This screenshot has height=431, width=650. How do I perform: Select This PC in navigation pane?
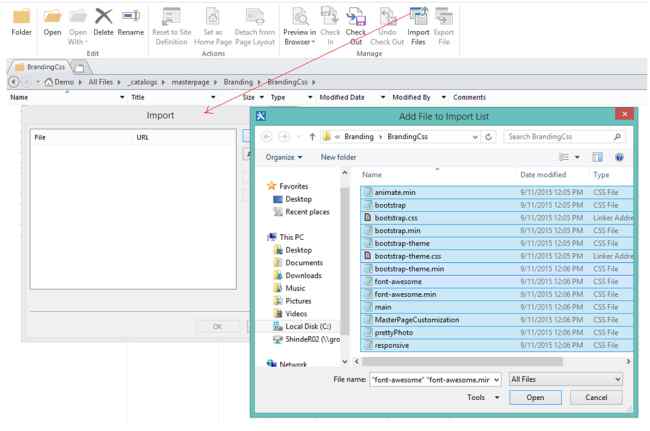[x=291, y=237]
